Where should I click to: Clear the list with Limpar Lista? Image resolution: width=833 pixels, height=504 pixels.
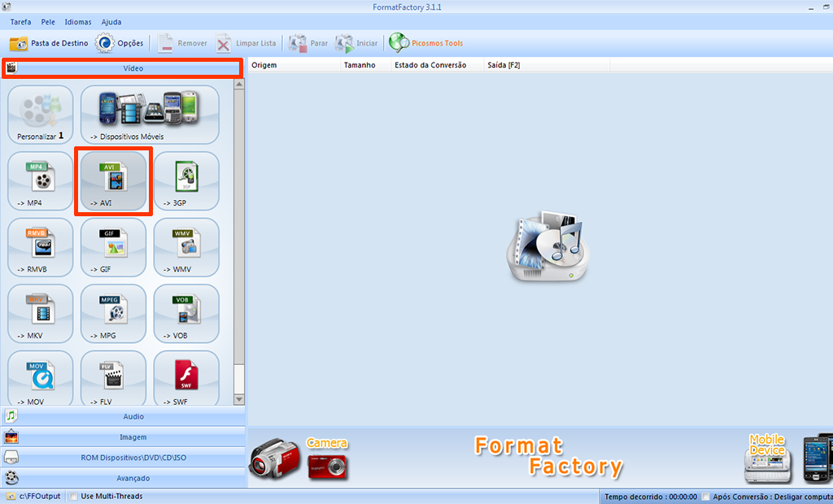tap(246, 43)
